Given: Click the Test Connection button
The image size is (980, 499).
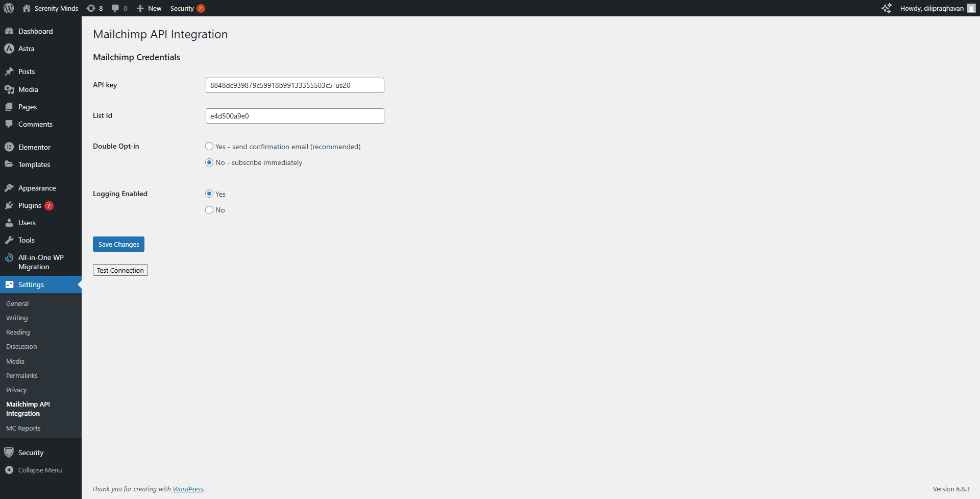Looking at the screenshot, I should pyautogui.click(x=120, y=270).
